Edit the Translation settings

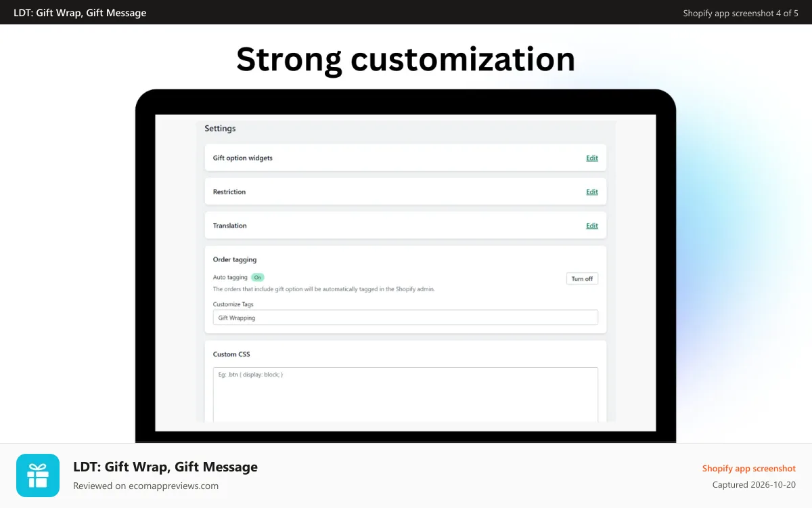(592, 226)
